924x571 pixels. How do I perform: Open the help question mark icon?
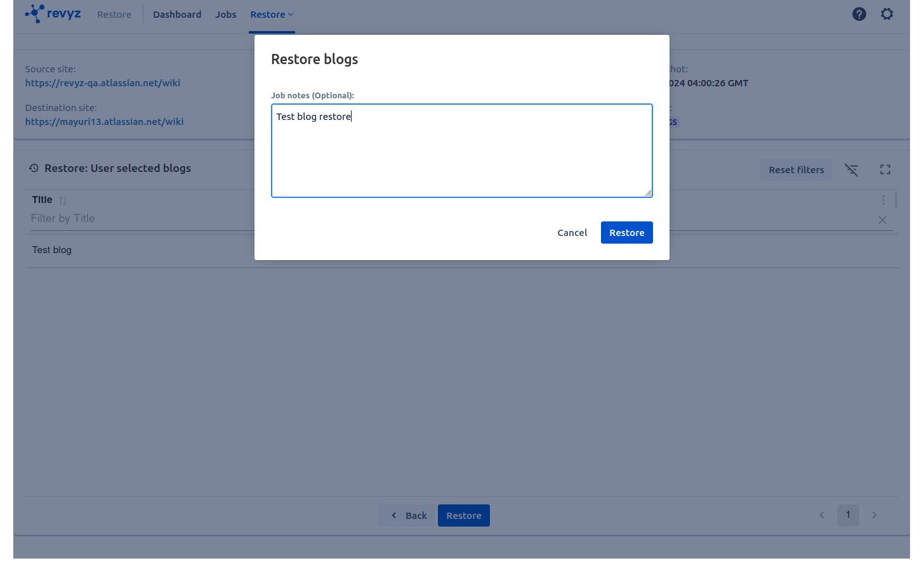coord(859,14)
